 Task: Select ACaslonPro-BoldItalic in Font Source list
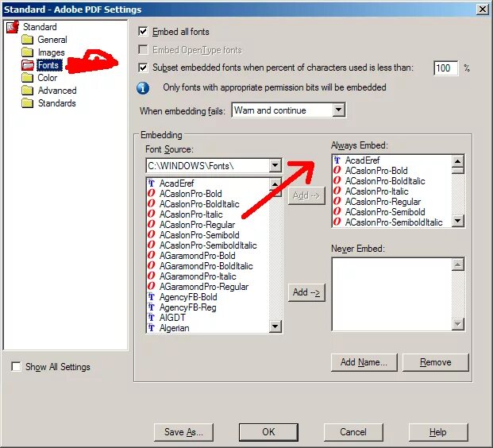199,204
